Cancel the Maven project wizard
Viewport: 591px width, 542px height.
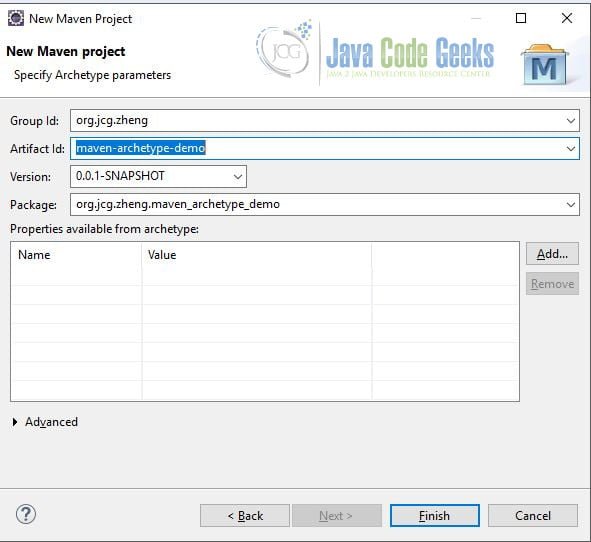[533, 515]
